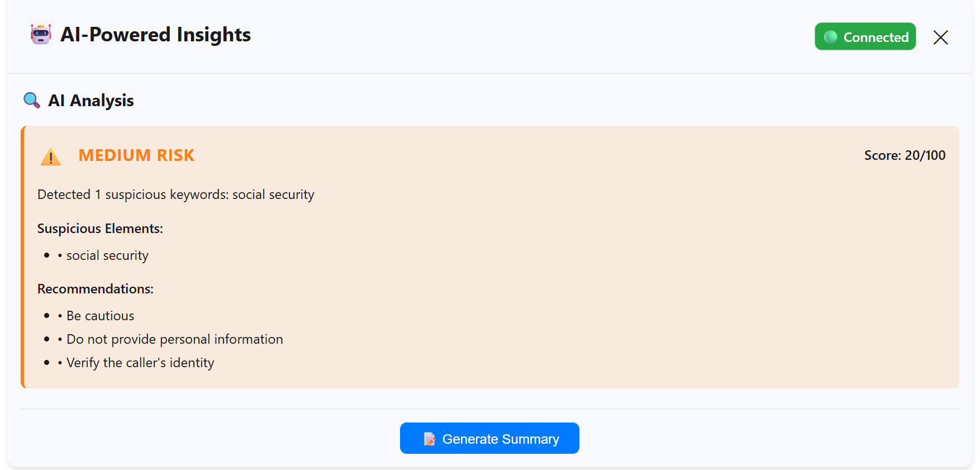Click the orange warning triangle icon
Image resolution: width=980 pixels, height=470 pixels.
click(x=51, y=156)
